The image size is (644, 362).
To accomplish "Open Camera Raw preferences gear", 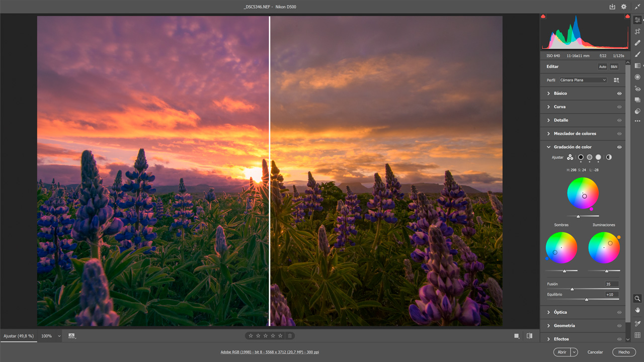I will click(x=624, y=7).
